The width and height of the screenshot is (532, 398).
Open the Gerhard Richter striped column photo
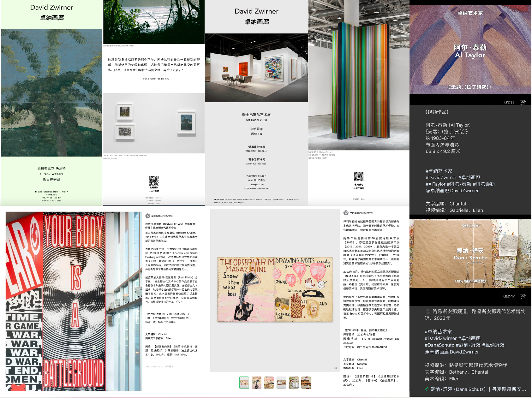point(359,75)
